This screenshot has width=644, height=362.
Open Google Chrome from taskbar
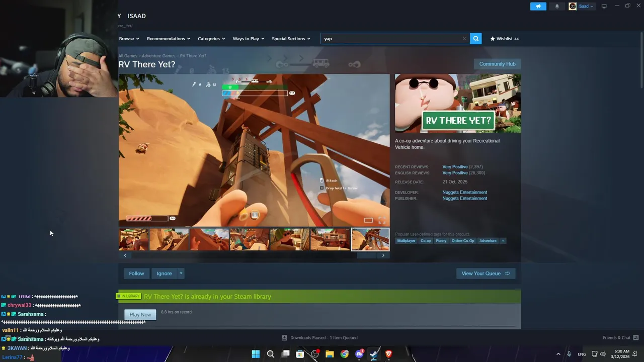pyautogui.click(x=344, y=354)
